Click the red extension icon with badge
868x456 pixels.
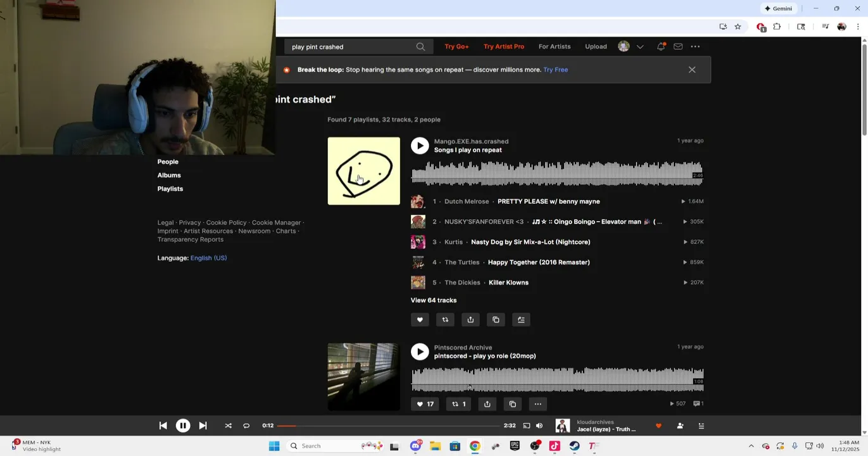[761, 27]
